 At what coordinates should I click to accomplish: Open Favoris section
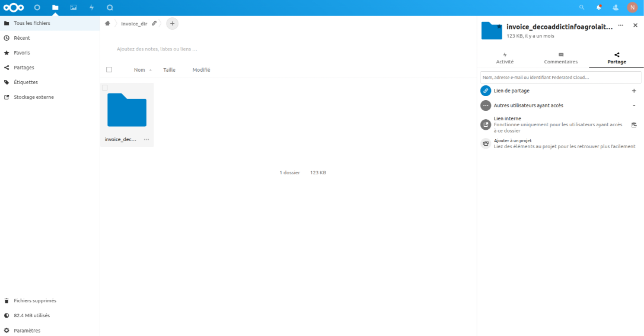pos(50,53)
